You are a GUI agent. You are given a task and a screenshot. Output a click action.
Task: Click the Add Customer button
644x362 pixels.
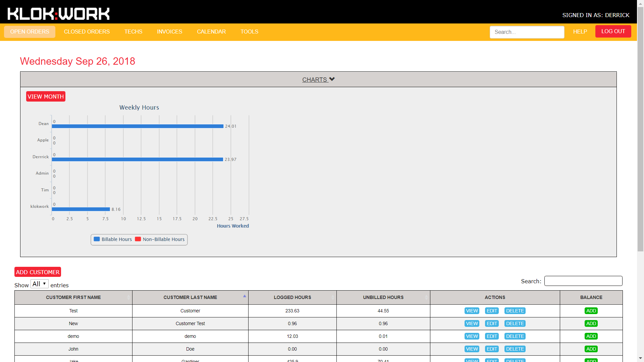tap(38, 272)
